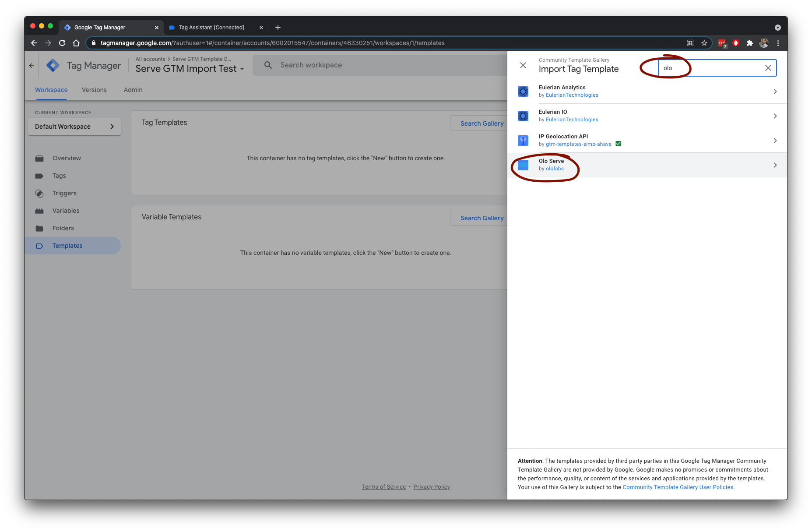Switch to the Workspace tab
The height and width of the screenshot is (532, 812).
(51, 90)
